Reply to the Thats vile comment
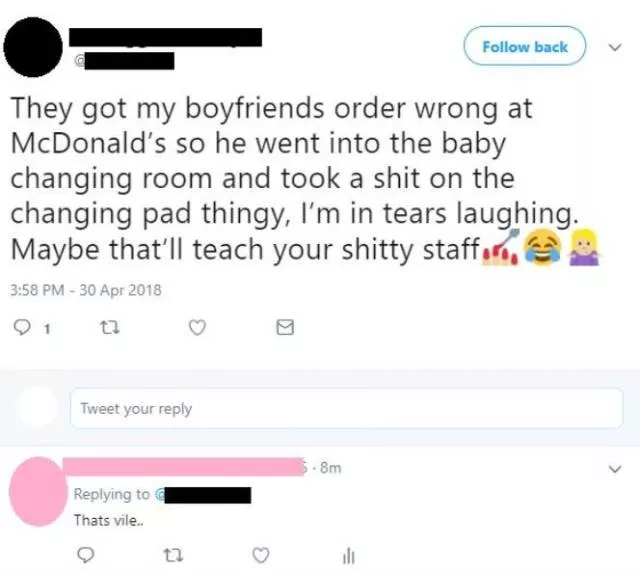Screen dimensions: 640x573 86,555
